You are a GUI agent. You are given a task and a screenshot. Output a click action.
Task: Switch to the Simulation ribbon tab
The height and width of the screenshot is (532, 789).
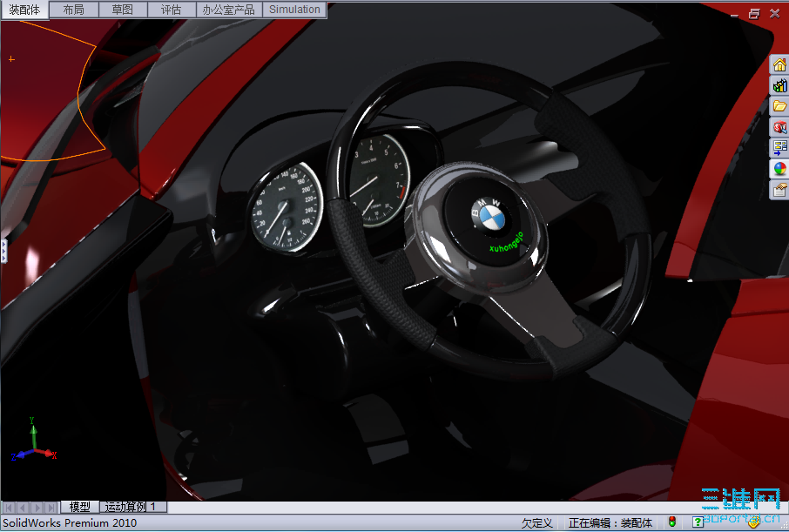click(x=294, y=10)
